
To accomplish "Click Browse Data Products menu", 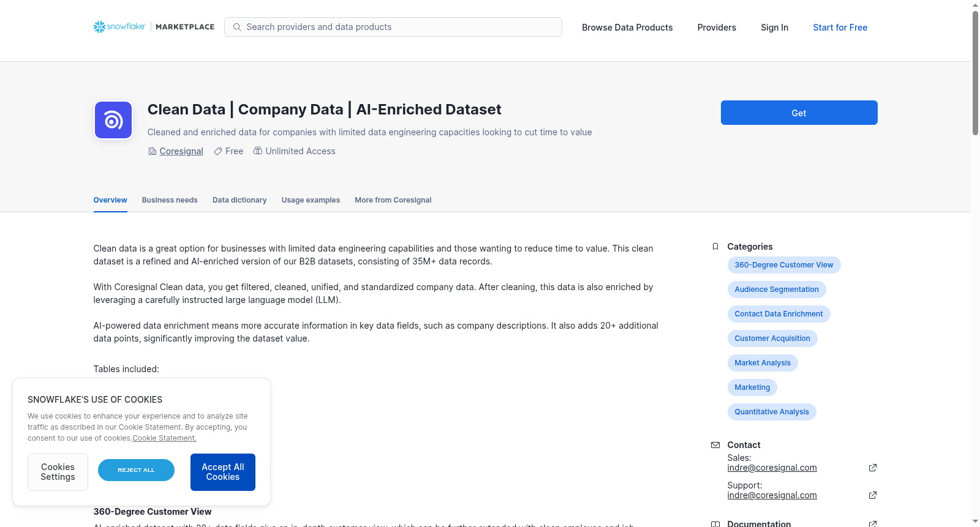I will pos(627,28).
